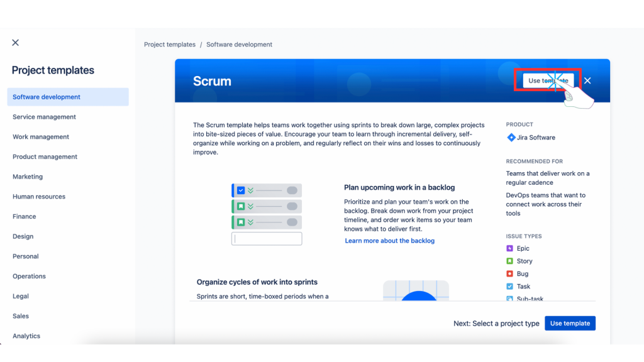Click white Use template button in Scrum header

tap(548, 80)
